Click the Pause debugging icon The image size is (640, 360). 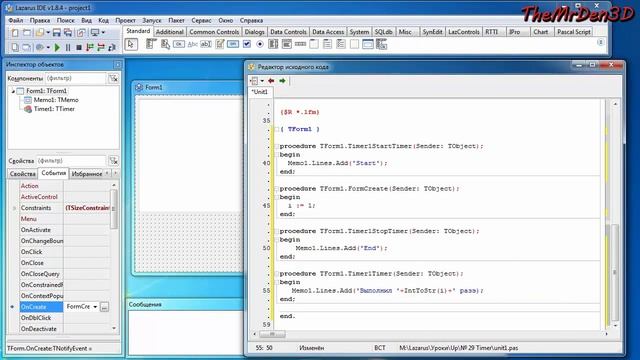pyautogui.click(x=68, y=47)
